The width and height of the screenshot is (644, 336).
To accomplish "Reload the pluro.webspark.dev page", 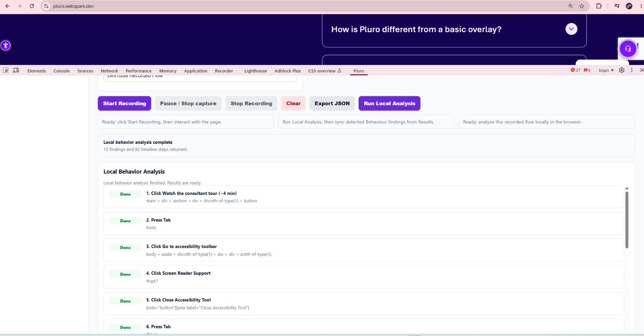I will 32,6.
